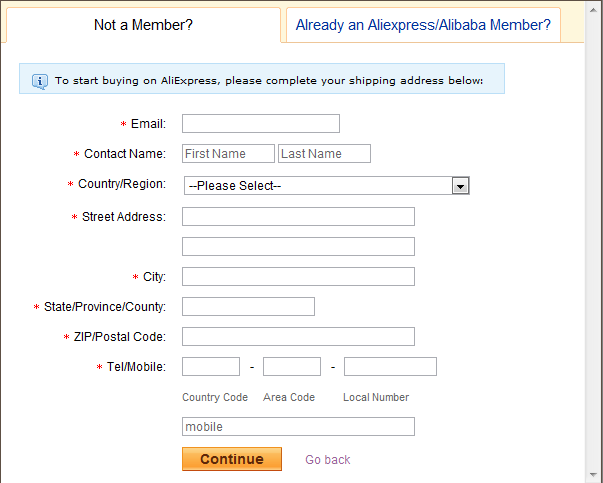
Task: Click the Country Code phone box
Action: point(211,367)
